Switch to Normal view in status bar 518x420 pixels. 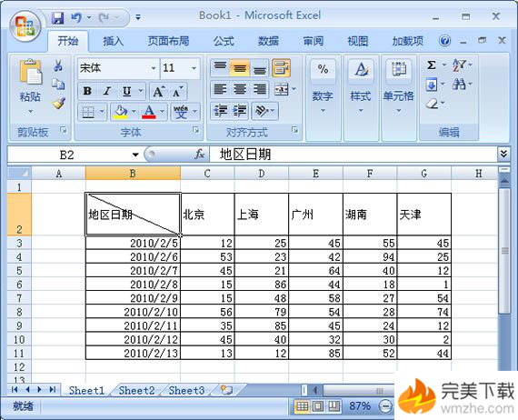tap(302, 405)
